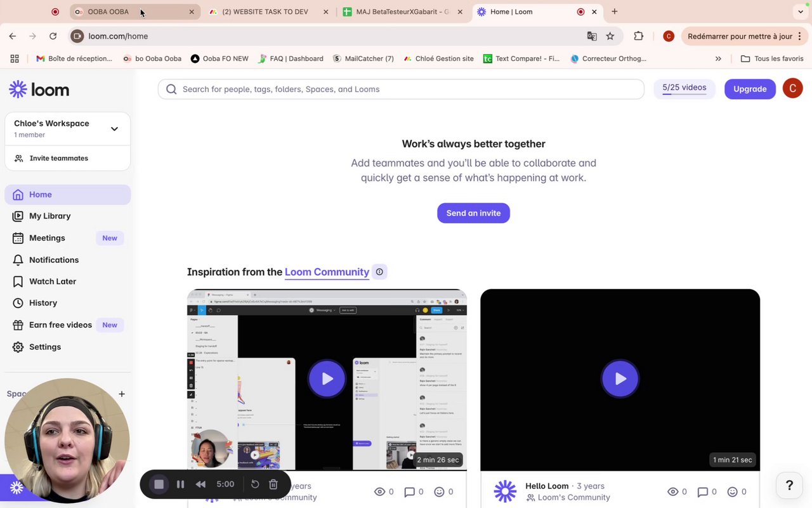
Task: Click comments icon on Hello Loom card
Action: click(x=702, y=491)
